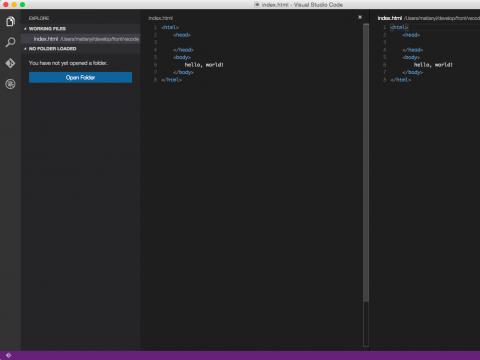The image size is (480, 360).
Task: Click 'hello, world!' in right editor
Action: [x=433, y=65]
